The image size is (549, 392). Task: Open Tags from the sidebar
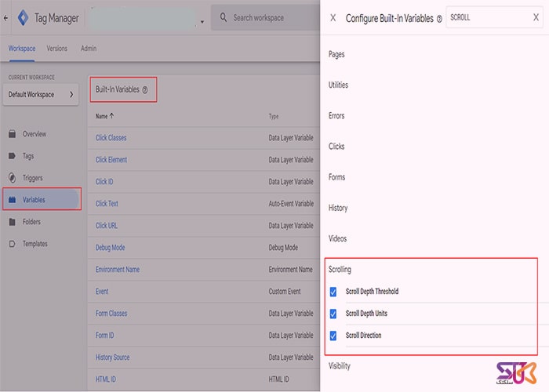coord(28,156)
